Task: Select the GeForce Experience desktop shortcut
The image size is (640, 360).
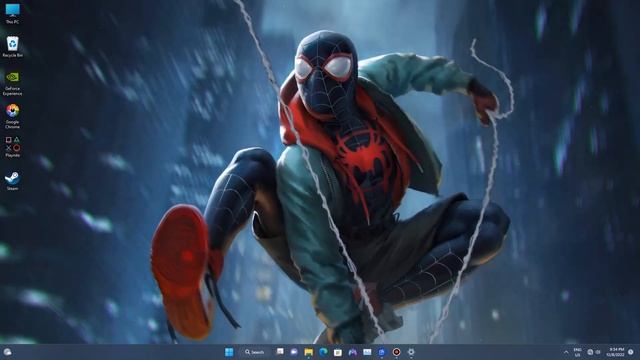Action: tap(12, 83)
